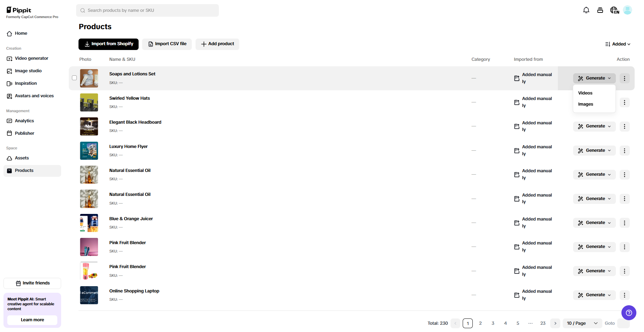Open the 10 / Page dropdown
The image size is (644, 332).
582,323
